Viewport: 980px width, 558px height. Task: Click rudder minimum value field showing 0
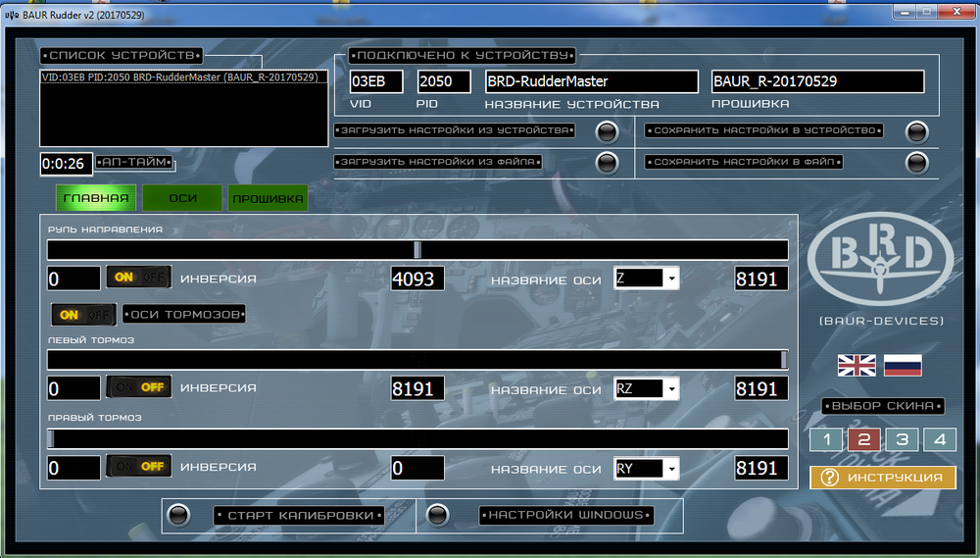tap(73, 279)
